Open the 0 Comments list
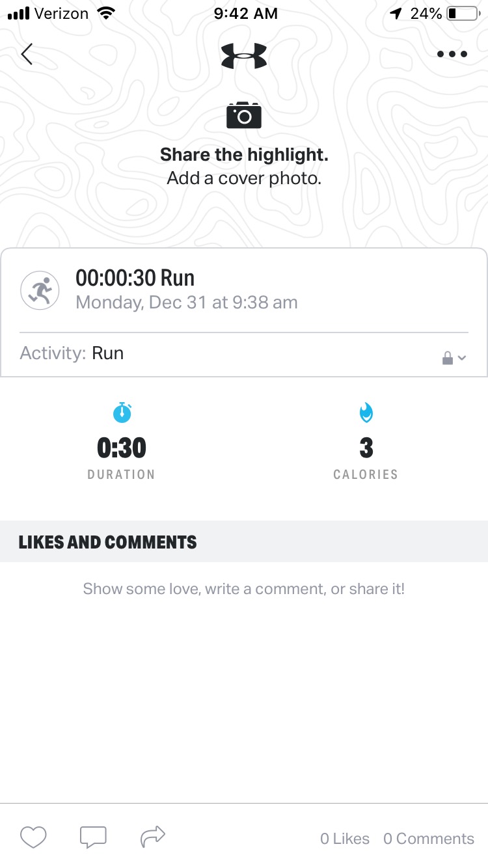Viewport: 488px width, 868px height. pyautogui.click(x=429, y=839)
